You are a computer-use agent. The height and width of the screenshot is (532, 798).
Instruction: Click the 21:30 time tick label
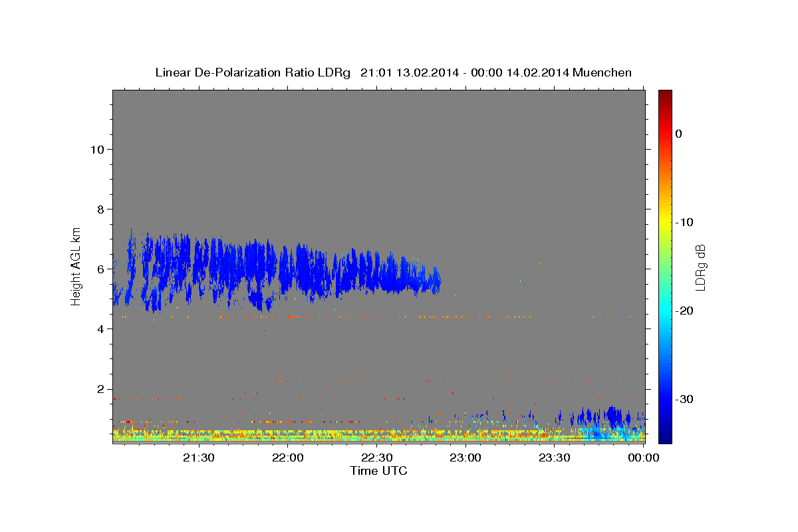pos(199,458)
